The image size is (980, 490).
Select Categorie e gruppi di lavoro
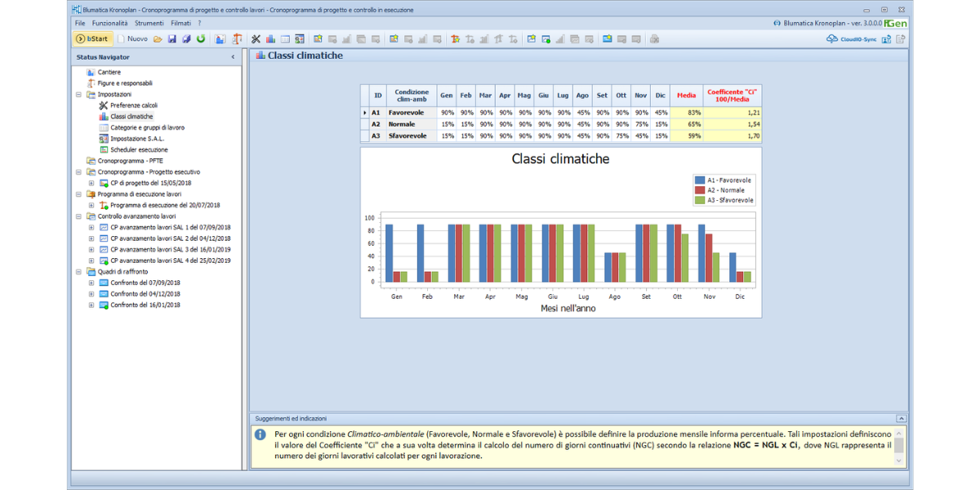click(x=147, y=128)
